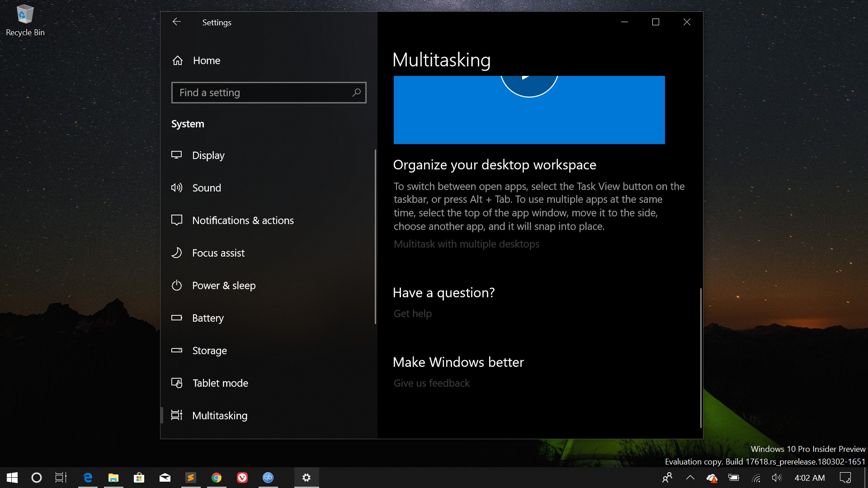Open the Mail app from the taskbar
This screenshot has height=488, width=868.
point(165,478)
